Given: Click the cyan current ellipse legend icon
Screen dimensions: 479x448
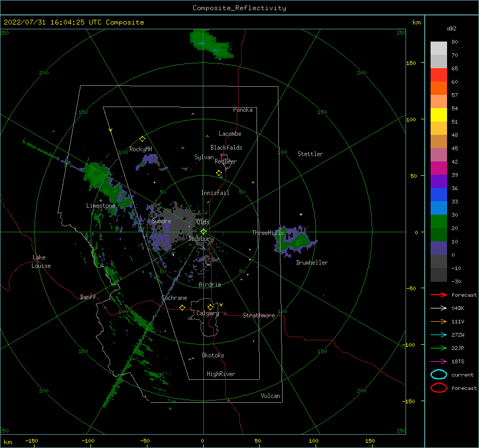Looking at the screenshot, I should 439,374.
